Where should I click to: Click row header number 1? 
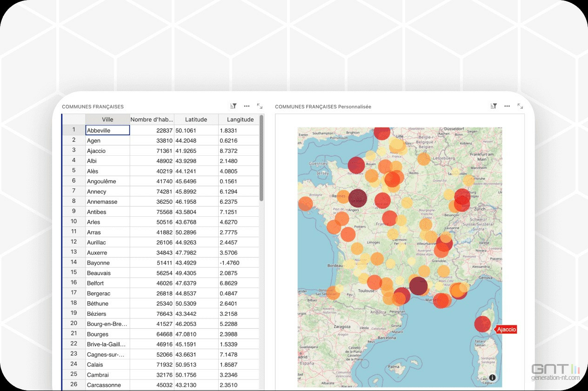tap(73, 130)
